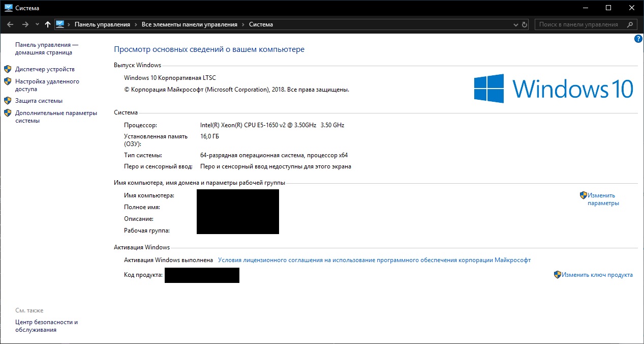Click the "Просмотр основных сведений" heading
Viewport: 644px width, 344px height.
click(209, 49)
